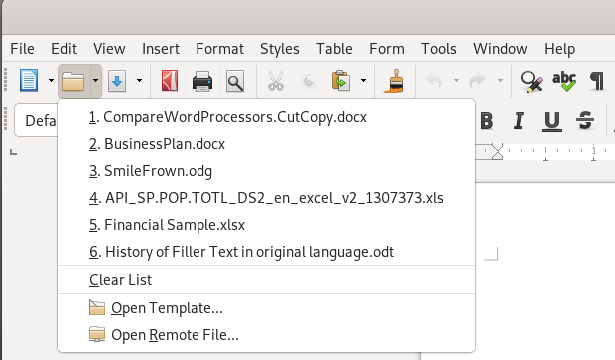Open the Paste options dropdown arrow

pos(364,81)
